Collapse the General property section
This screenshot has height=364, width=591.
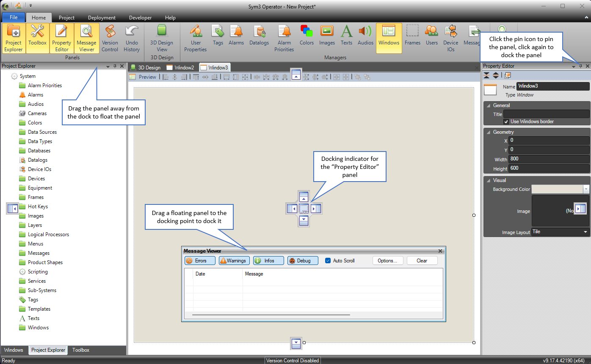click(489, 105)
